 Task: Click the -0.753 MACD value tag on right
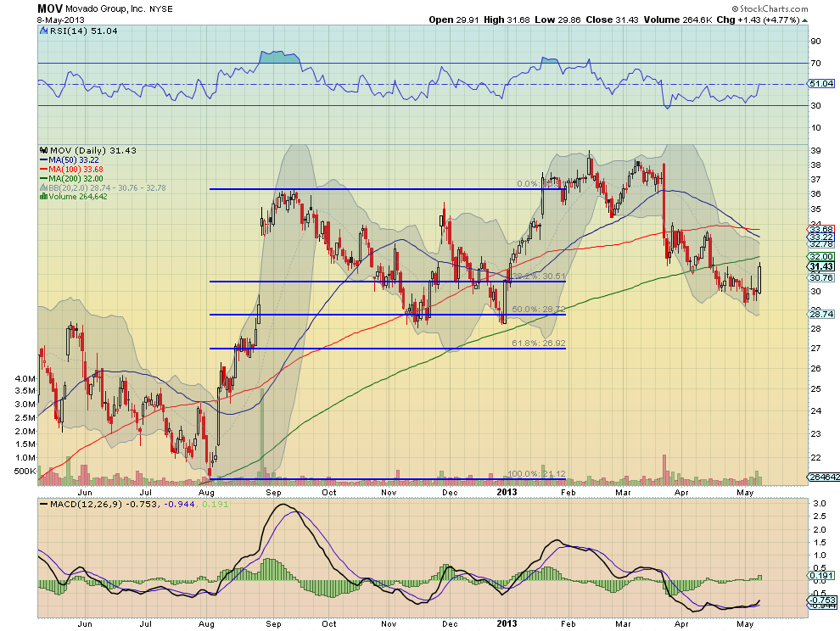(820, 600)
